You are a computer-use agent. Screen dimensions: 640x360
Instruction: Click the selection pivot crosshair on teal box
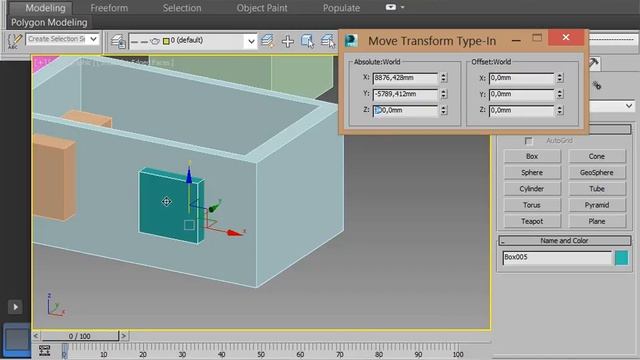coord(166,202)
